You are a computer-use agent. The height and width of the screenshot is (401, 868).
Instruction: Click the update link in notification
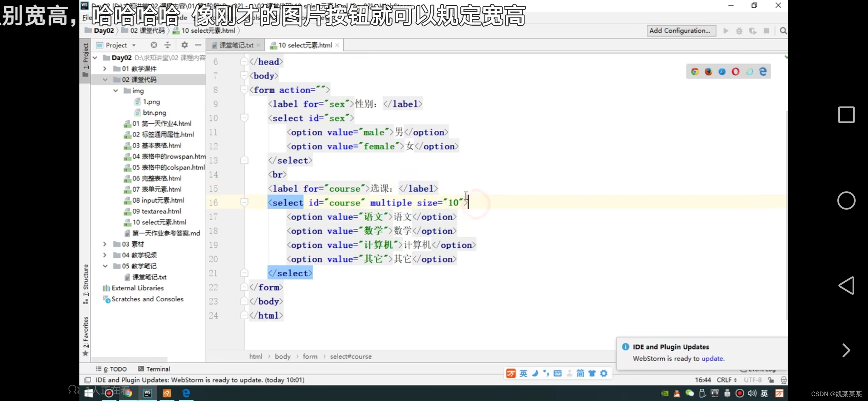(712, 359)
